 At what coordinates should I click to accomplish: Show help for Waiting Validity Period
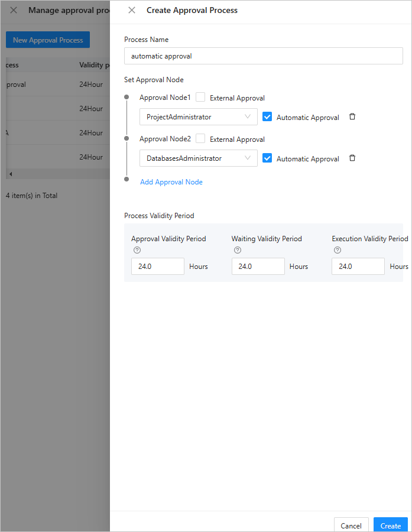pos(238,250)
